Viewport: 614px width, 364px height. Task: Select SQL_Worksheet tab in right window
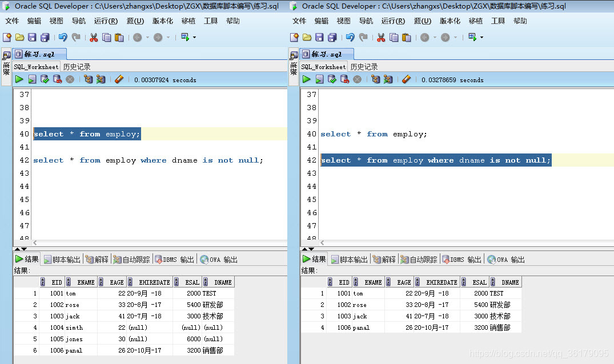click(323, 67)
